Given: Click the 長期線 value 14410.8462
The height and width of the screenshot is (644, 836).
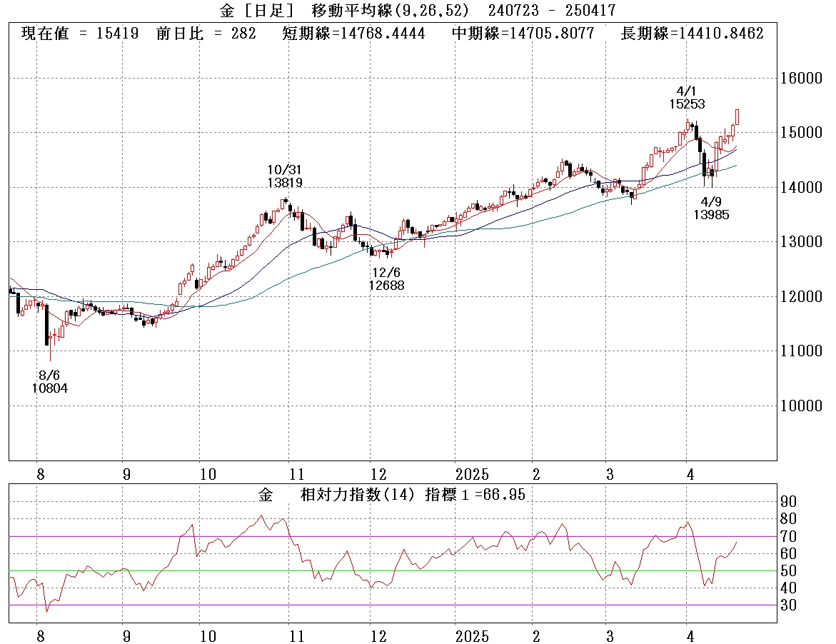Looking at the screenshot, I should pyautogui.click(x=692, y=34).
